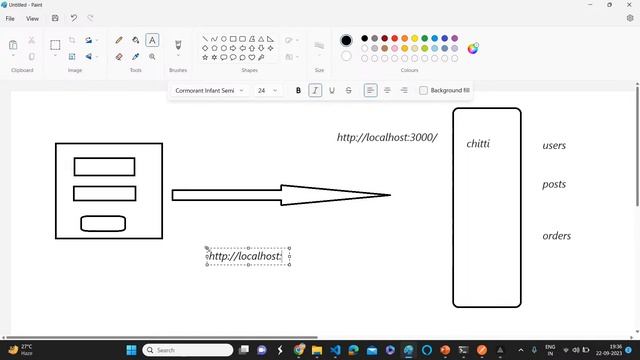Click the Resize and skew icon
640x360 pixels.
tap(72, 57)
